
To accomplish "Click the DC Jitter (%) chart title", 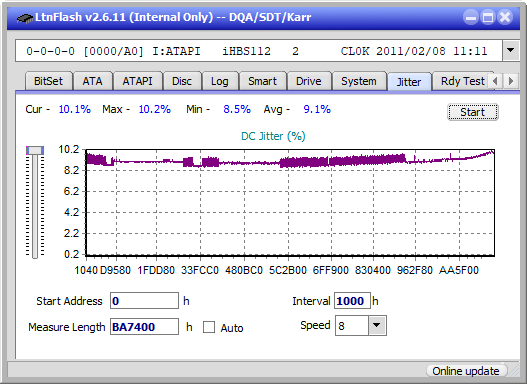I will [273, 136].
